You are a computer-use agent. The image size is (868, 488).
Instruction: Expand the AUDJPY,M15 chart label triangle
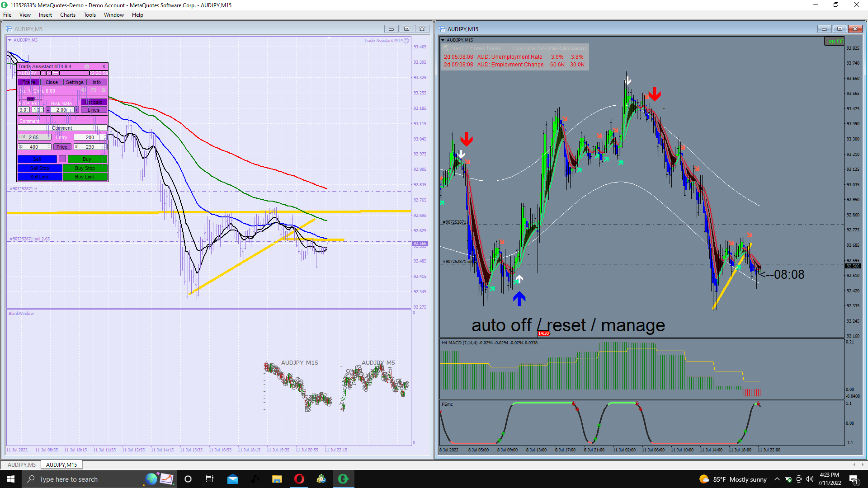tap(443, 40)
